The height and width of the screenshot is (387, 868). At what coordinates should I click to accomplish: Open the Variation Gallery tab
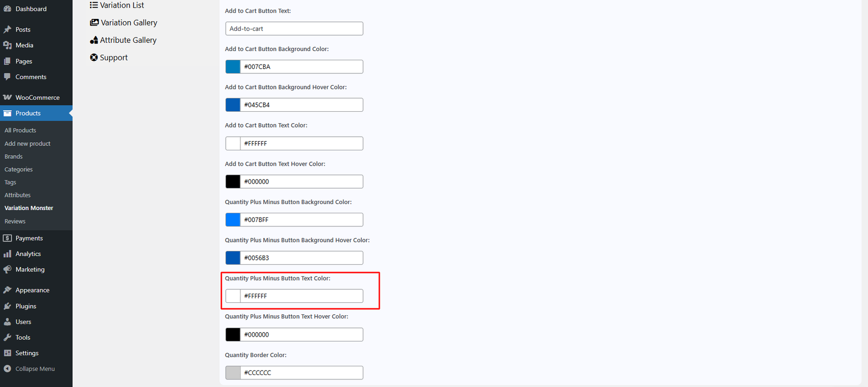click(x=124, y=23)
